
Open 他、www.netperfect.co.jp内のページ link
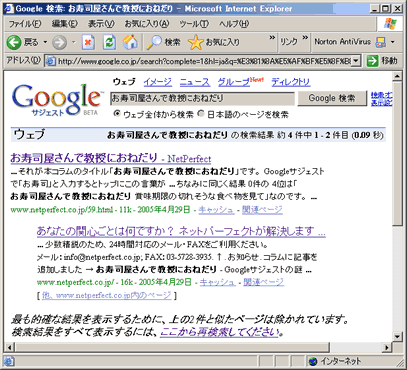[107, 295]
